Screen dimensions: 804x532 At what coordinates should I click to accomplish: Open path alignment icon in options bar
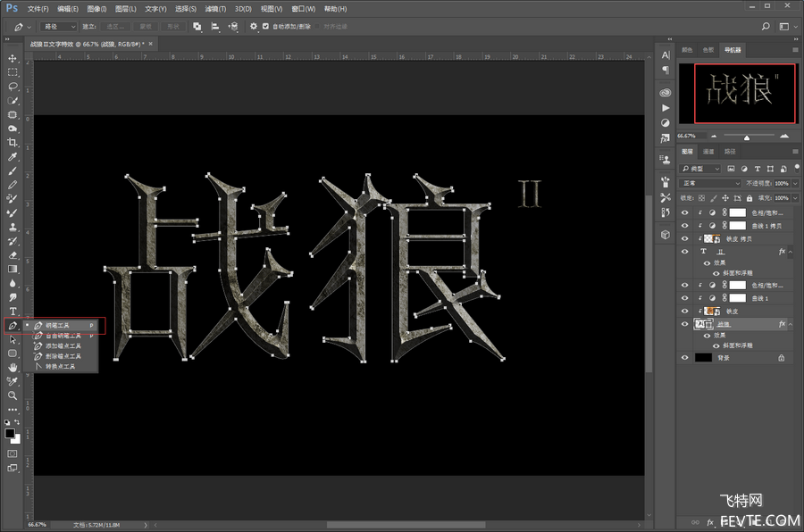click(215, 26)
